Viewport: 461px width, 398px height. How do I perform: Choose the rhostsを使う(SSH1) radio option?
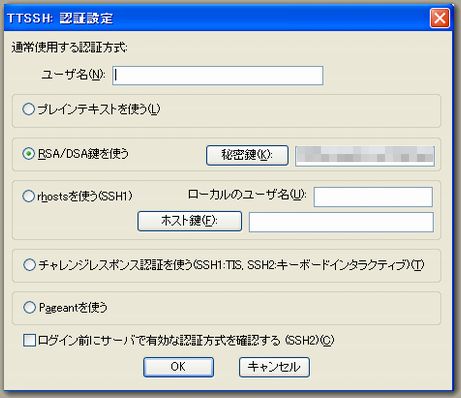28,196
